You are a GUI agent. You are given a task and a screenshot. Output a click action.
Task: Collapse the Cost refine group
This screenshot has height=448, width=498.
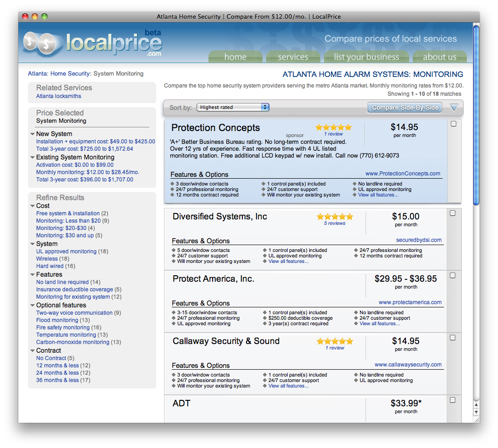tap(33, 206)
